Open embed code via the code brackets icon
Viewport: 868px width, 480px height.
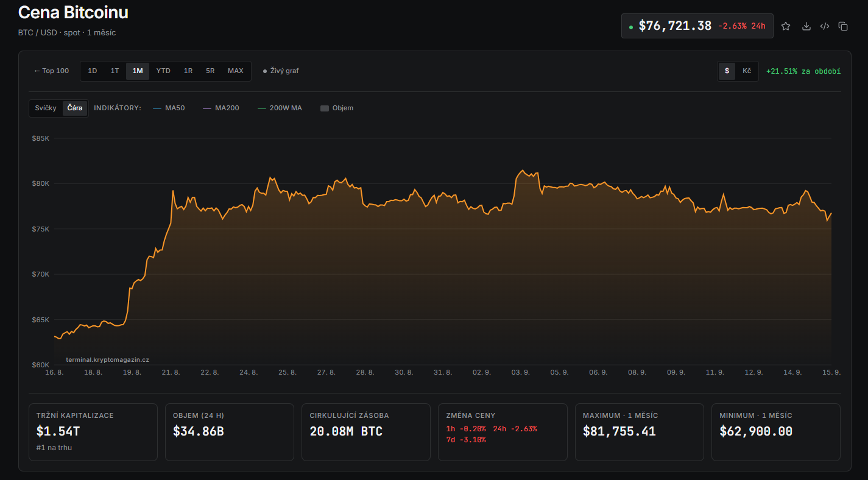pos(825,26)
